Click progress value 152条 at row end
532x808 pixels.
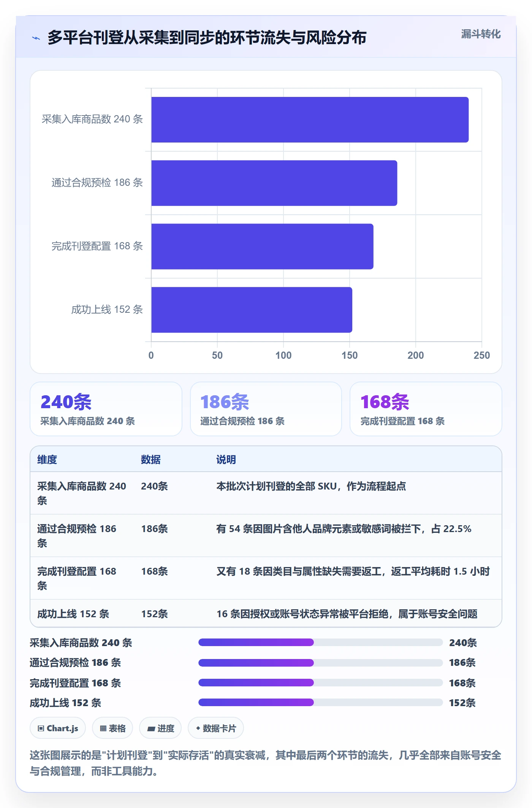pos(462,703)
